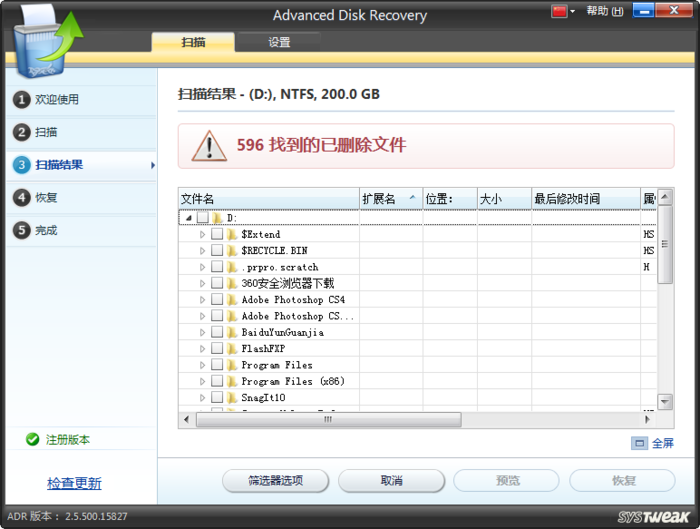Click the vertical scrollbar thumb
Image resolution: width=700 pixels, height=529 pixels.
point(665,244)
